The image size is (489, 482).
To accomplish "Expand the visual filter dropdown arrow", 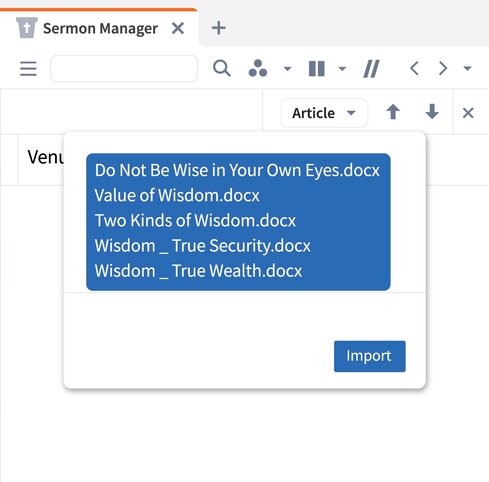I will tap(287, 69).
